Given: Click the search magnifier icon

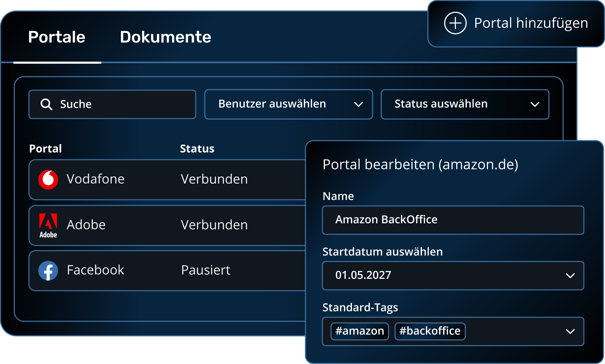Looking at the screenshot, I should [46, 104].
